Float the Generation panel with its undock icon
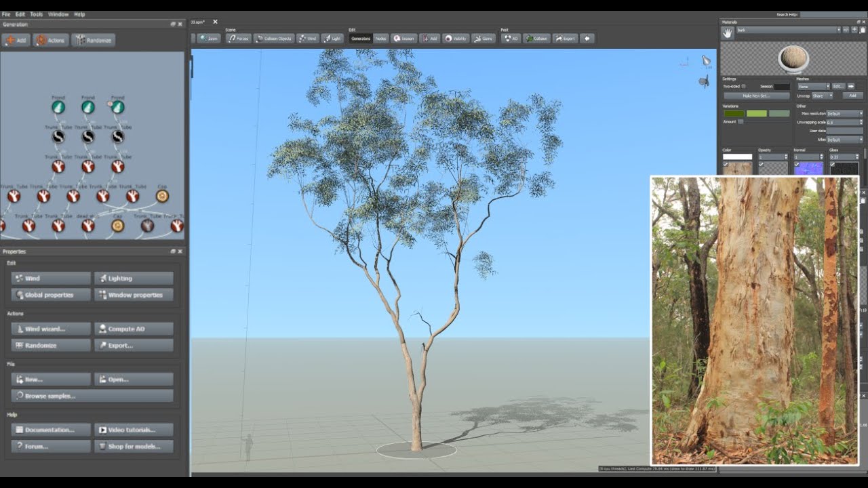This screenshot has width=868, height=488. tap(173, 24)
